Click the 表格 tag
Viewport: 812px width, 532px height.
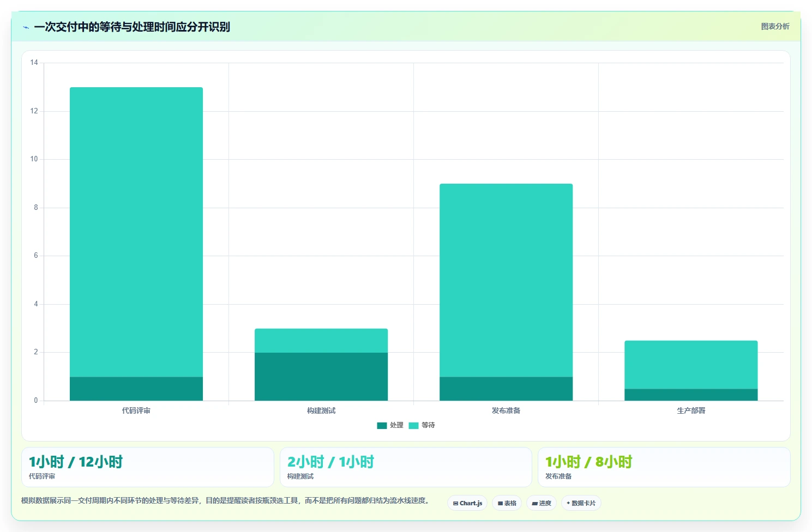pyautogui.click(x=507, y=503)
